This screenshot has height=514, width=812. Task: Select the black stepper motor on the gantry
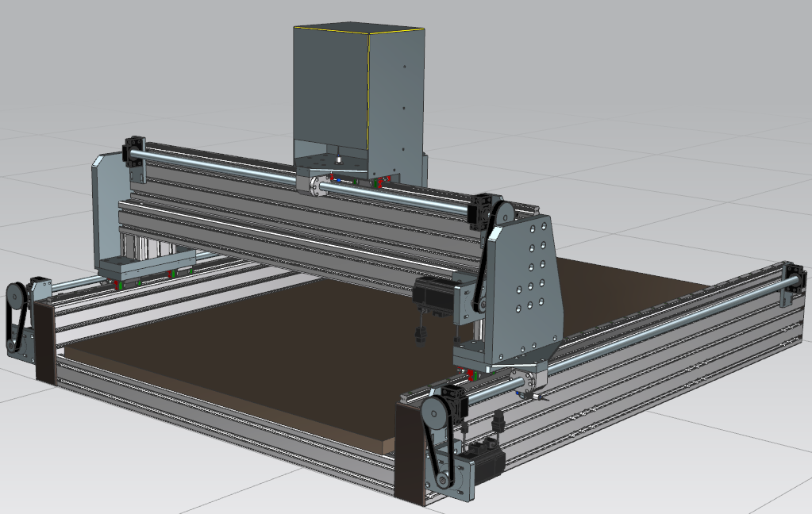[x=433, y=293]
